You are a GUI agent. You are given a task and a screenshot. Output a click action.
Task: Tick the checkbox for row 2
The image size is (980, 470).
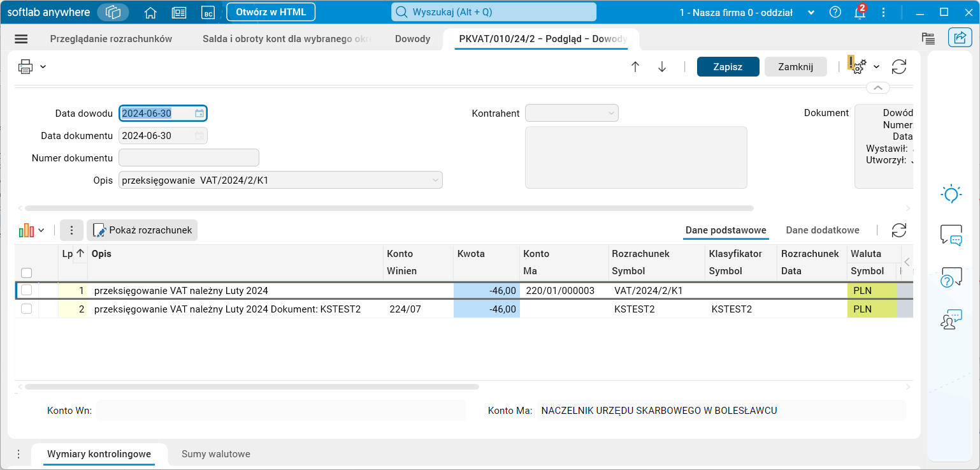[27, 309]
